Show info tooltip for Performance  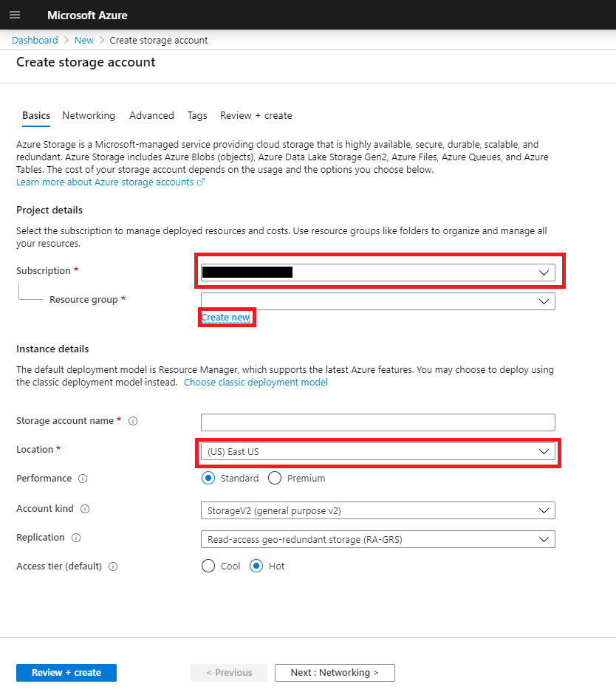coord(83,479)
